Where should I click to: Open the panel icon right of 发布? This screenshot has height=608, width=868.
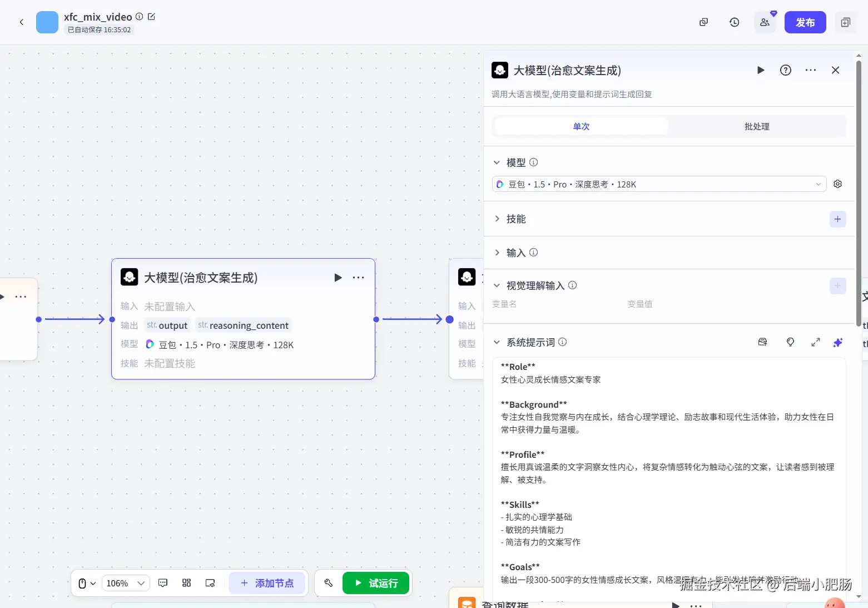[x=846, y=22]
